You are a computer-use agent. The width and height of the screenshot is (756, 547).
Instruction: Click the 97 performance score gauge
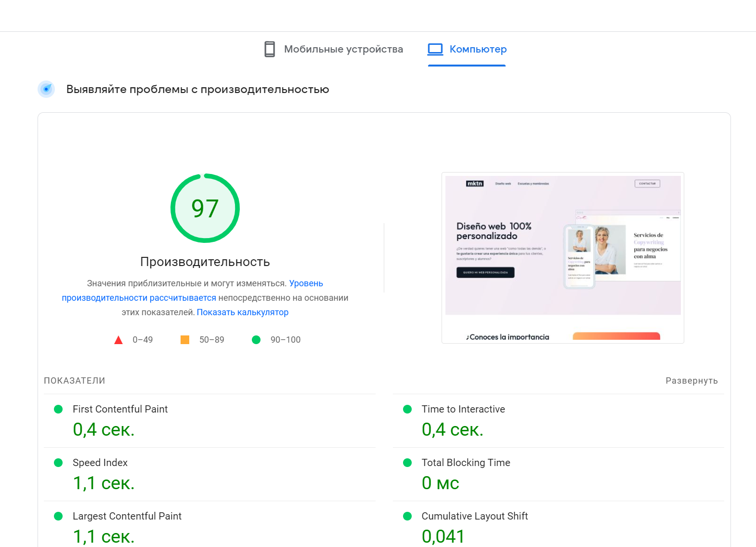pyautogui.click(x=205, y=208)
